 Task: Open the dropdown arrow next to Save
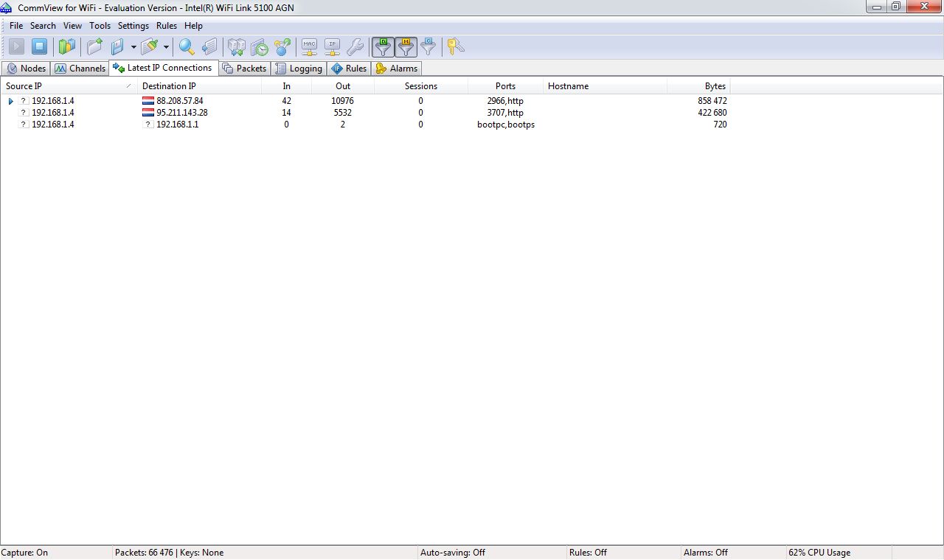(x=133, y=47)
